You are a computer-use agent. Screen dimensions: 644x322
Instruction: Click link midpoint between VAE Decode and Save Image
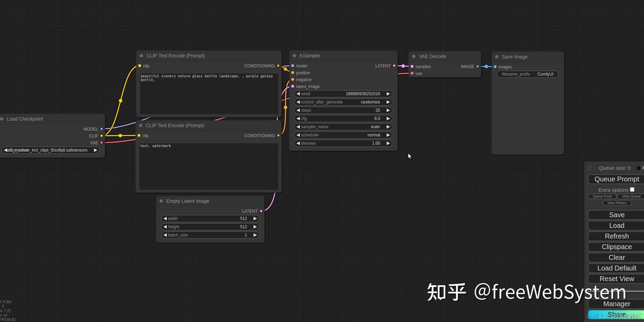(487, 66)
